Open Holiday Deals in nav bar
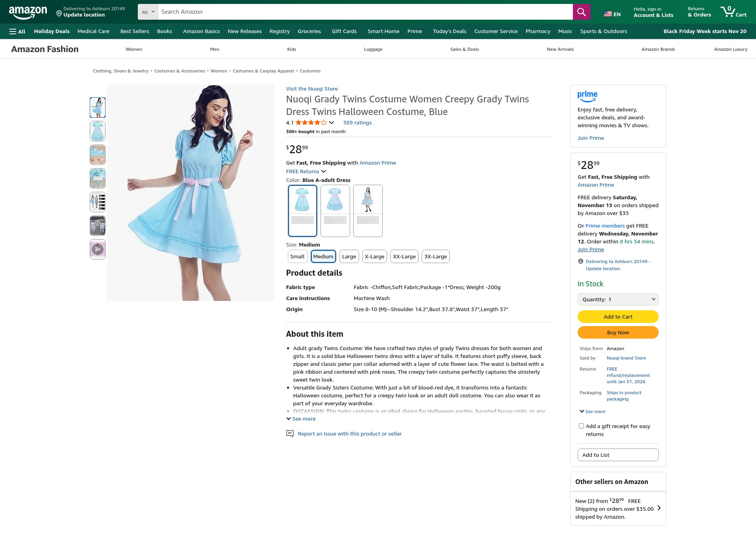The width and height of the screenshot is (756, 547). click(52, 32)
